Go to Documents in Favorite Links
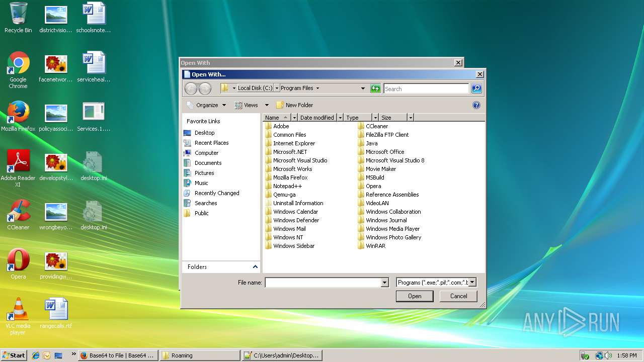The height and width of the screenshot is (362, 644). (x=203, y=163)
